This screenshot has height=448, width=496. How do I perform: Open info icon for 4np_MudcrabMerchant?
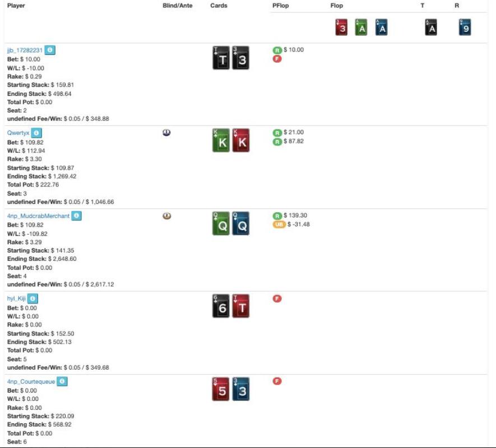coord(77,216)
